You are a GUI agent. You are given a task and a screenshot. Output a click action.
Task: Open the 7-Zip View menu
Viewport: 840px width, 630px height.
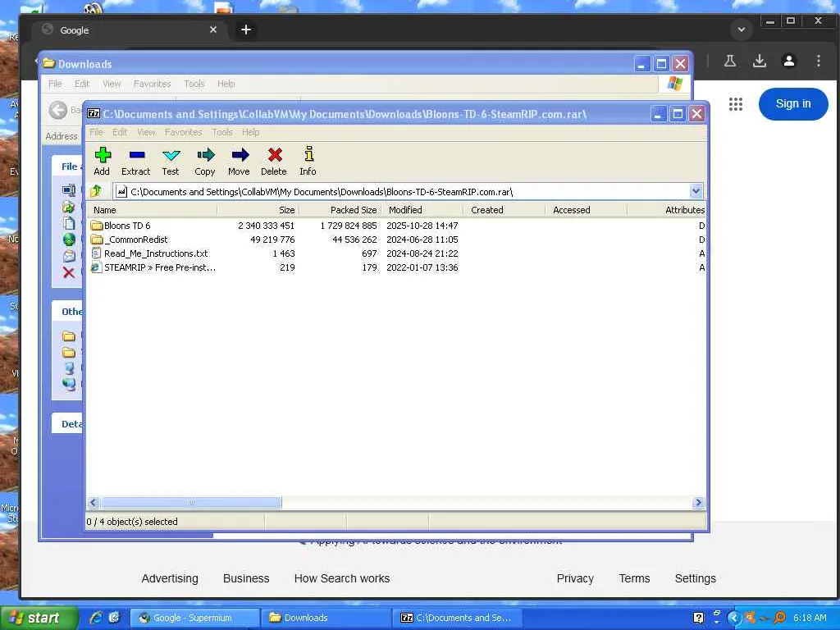click(x=146, y=132)
